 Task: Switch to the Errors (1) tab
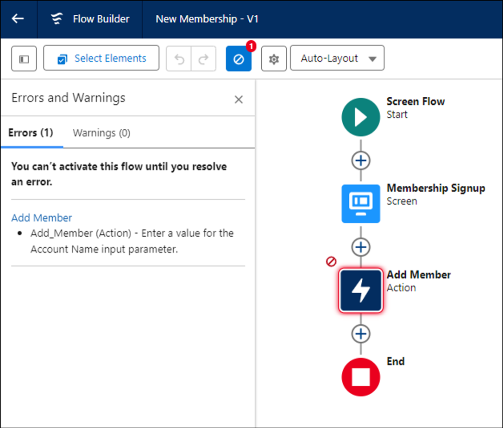coord(31,132)
